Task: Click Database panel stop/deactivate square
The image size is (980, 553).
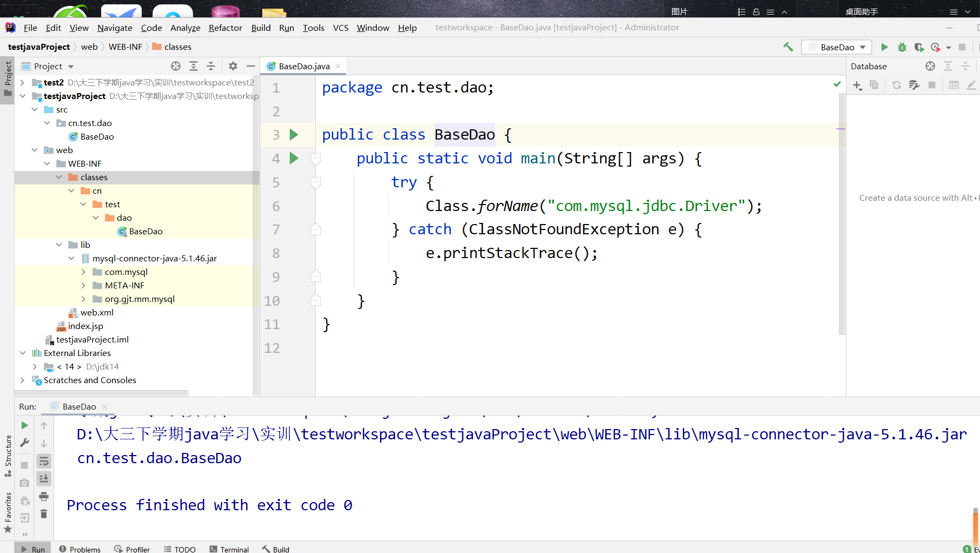Action: point(932,85)
